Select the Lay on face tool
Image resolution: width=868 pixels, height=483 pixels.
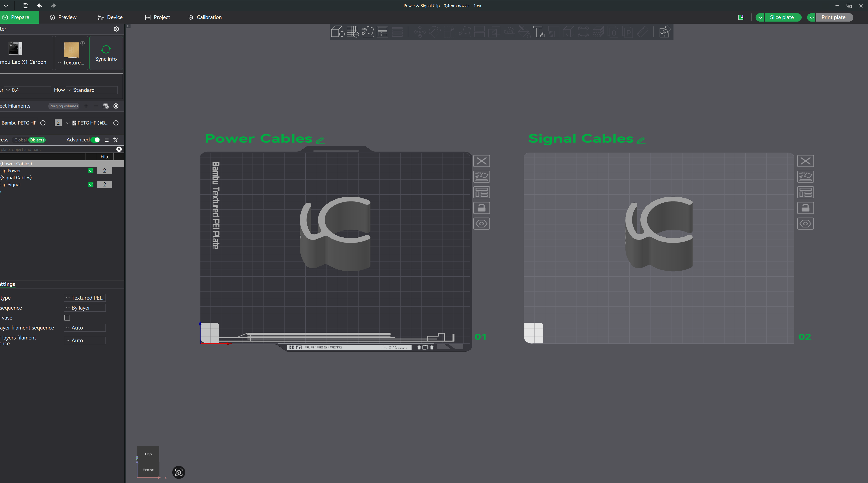[465, 32]
